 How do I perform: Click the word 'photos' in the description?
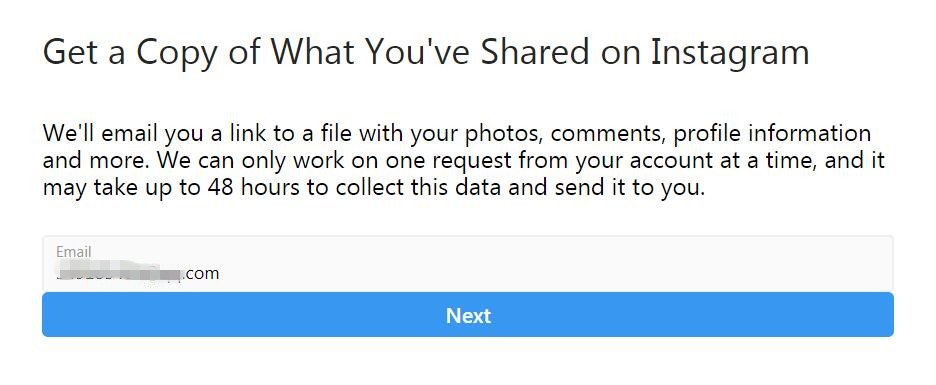(x=507, y=135)
